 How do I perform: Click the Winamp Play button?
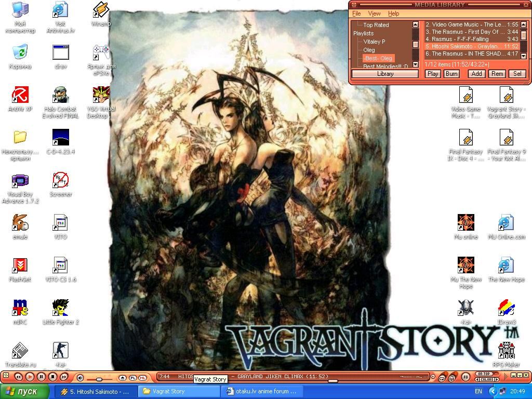click(30, 377)
